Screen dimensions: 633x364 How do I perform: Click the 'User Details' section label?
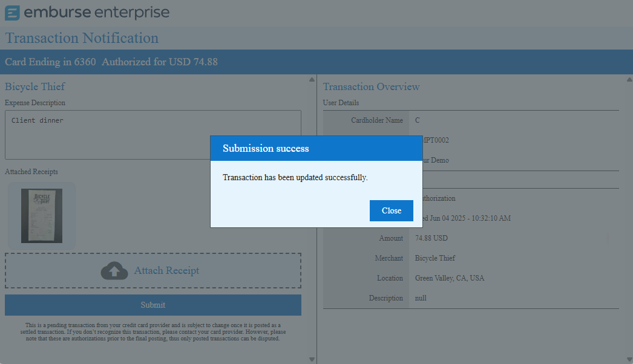[x=341, y=103]
